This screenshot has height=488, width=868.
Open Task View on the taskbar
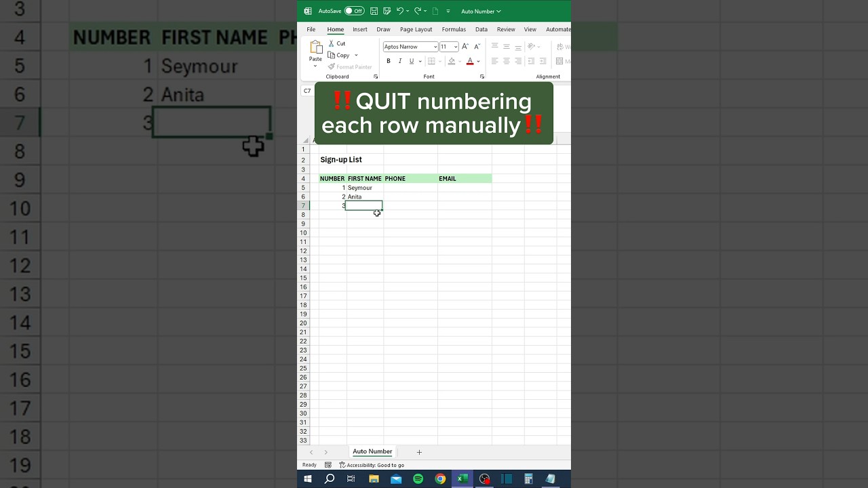pyautogui.click(x=351, y=479)
